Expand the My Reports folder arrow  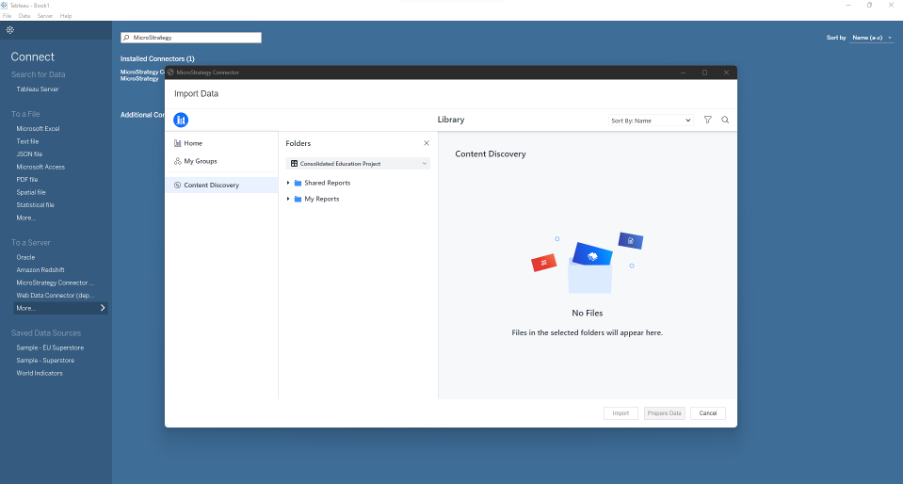pos(289,199)
